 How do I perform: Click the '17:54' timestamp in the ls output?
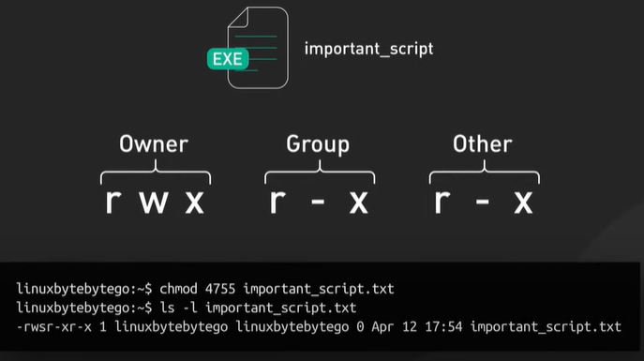tap(443, 327)
